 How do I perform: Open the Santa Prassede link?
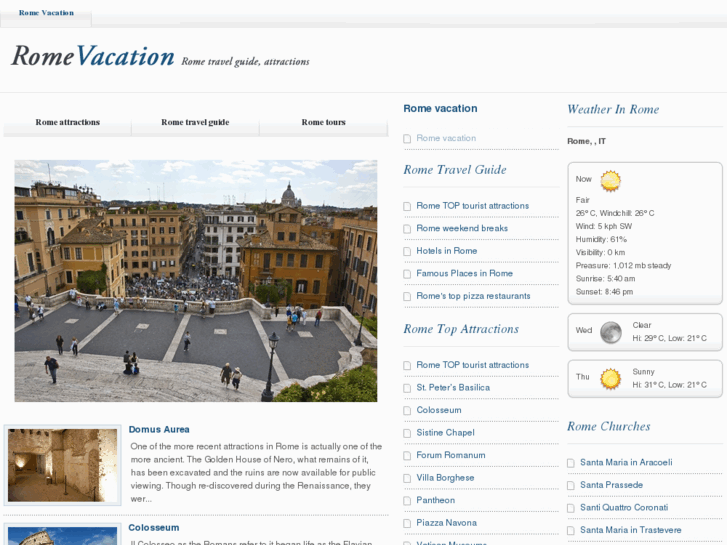coord(611,485)
